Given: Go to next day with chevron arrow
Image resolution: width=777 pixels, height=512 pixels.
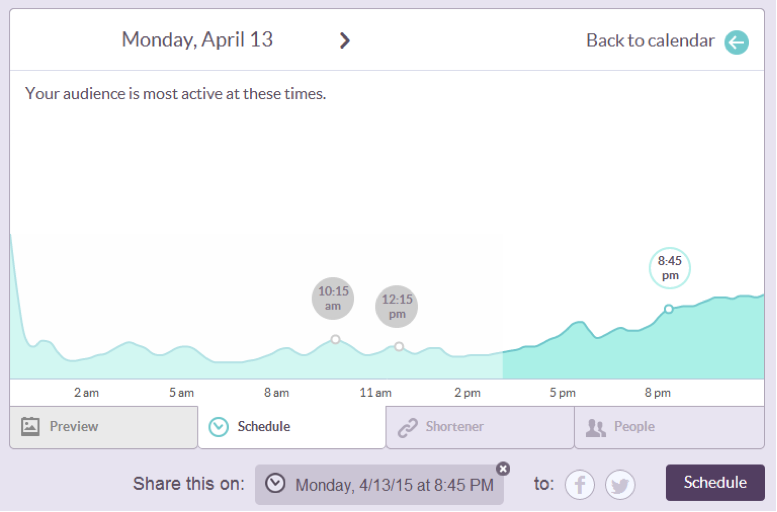Looking at the screenshot, I should point(344,41).
